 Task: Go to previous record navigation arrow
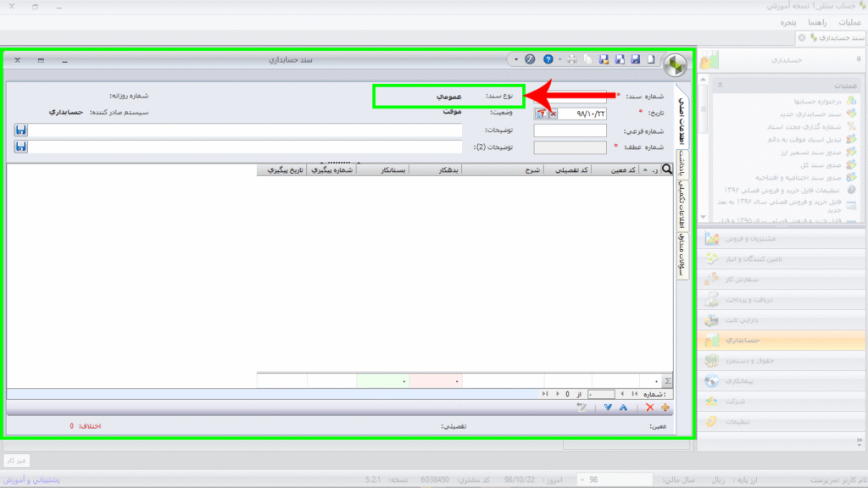pyautogui.click(x=622, y=394)
